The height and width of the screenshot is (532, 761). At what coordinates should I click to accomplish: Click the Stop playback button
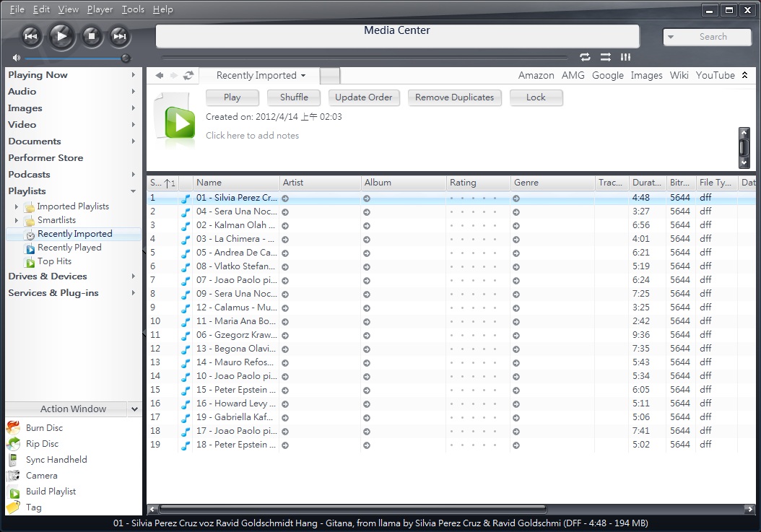pyautogui.click(x=91, y=35)
